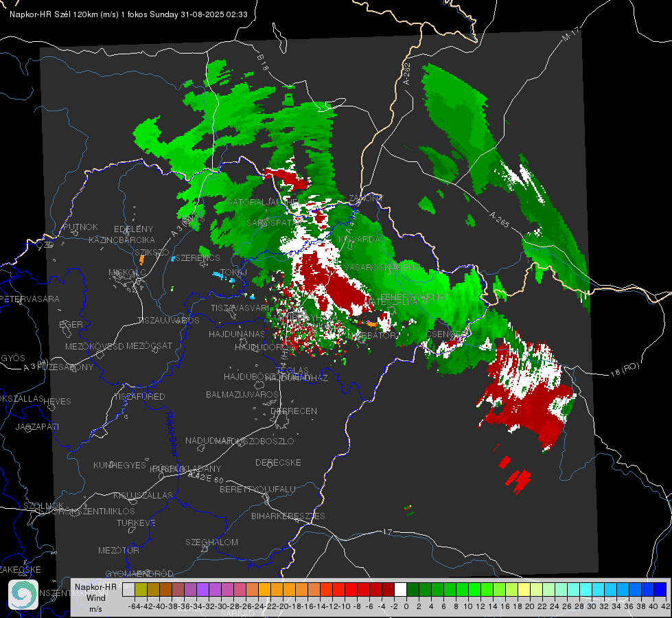Select the 'A 42/E 60' road label
This screenshot has height=618, width=672.
pyautogui.click(x=206, y=477)
